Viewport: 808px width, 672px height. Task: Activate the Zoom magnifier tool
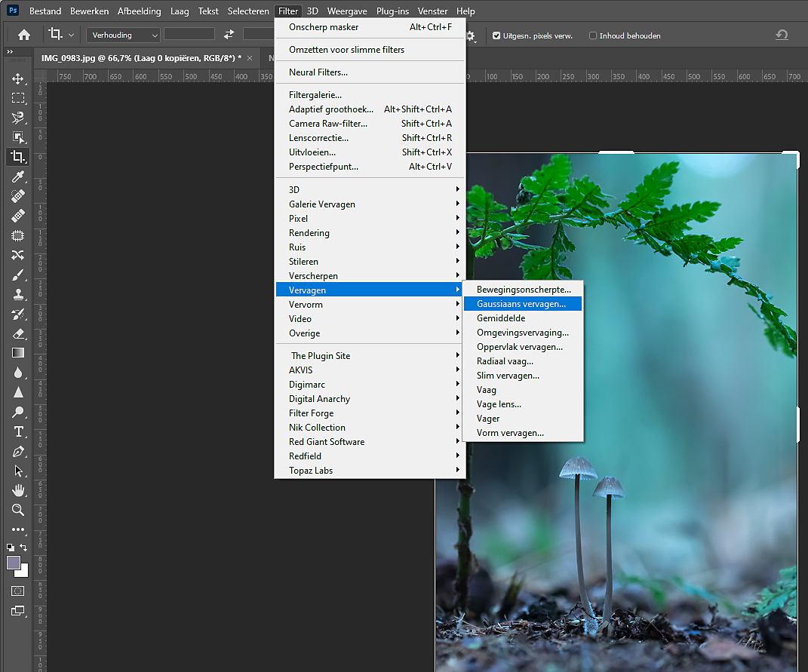pos(18,510)
